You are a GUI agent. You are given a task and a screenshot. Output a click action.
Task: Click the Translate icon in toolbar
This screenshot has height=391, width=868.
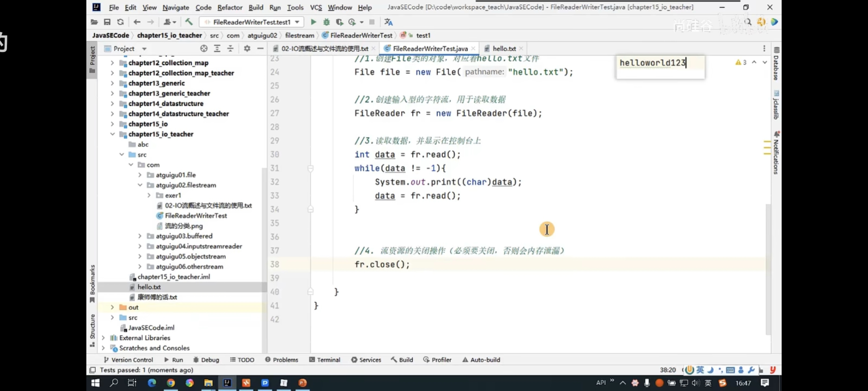click(x=388, y=22)
